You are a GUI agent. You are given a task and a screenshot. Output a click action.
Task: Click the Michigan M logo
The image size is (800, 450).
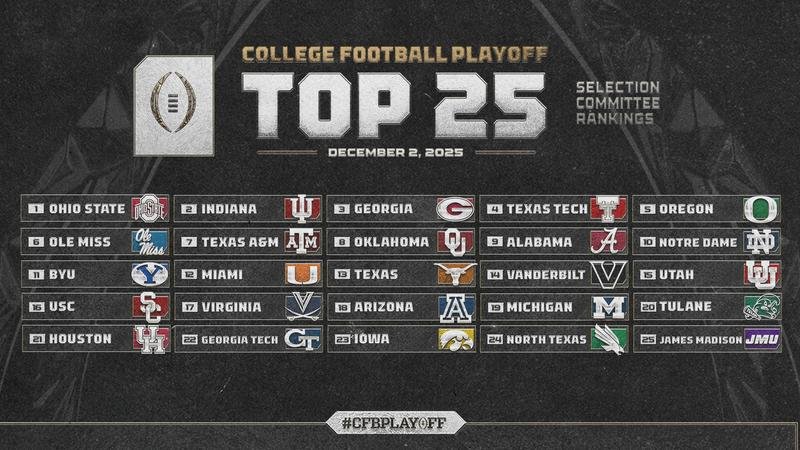[607, 306]
